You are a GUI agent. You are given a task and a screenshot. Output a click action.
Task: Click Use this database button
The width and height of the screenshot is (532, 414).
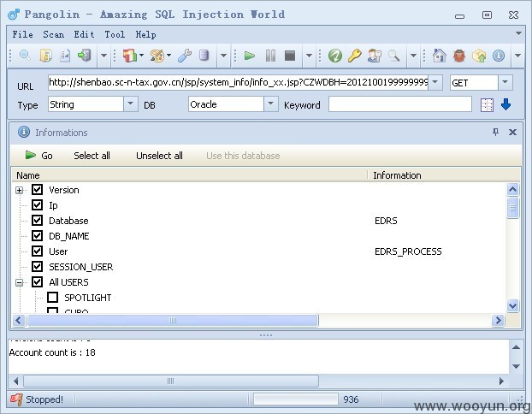coord(243,156)
